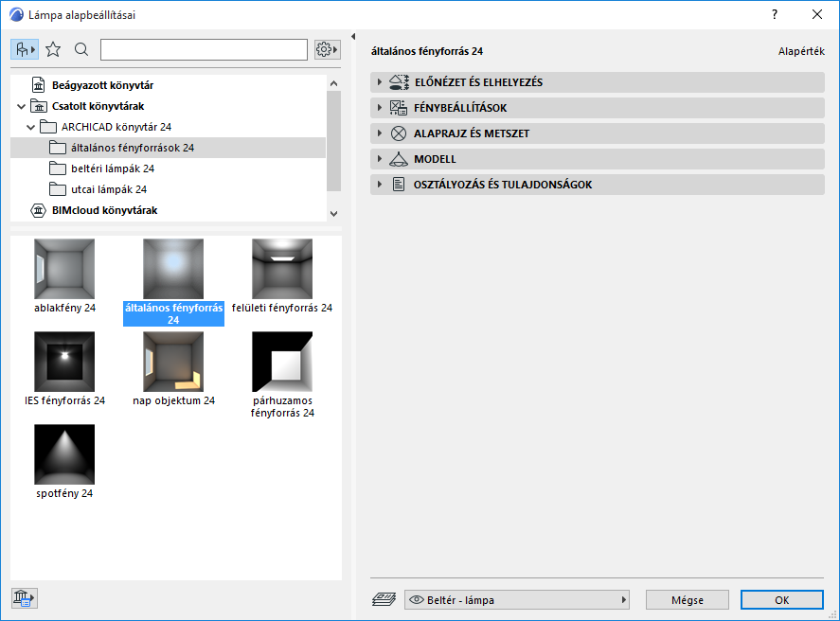Open the Beltér - lámpa layer dropdown
This screenshot has height=621, width=840.
click(x=516, y=600)
